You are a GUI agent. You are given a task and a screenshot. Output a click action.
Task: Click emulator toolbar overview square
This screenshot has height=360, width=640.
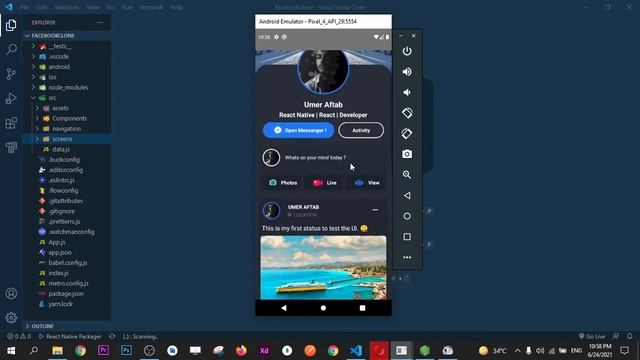point(407,237)
